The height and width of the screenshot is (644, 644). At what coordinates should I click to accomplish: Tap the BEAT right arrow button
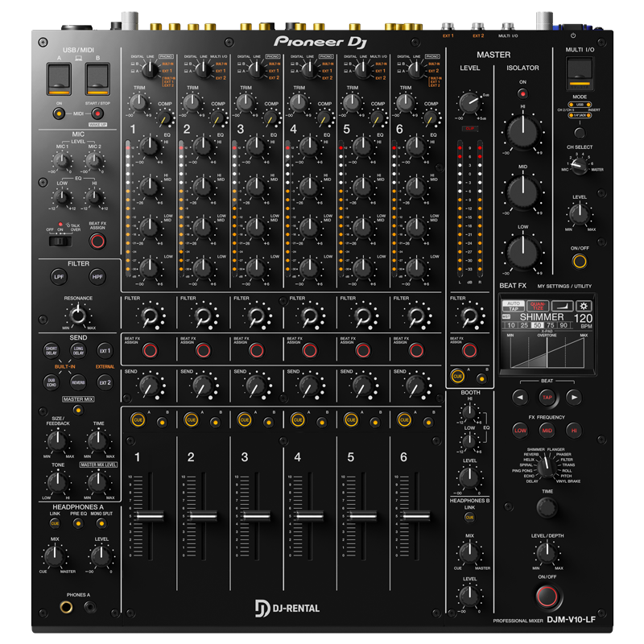574,397
